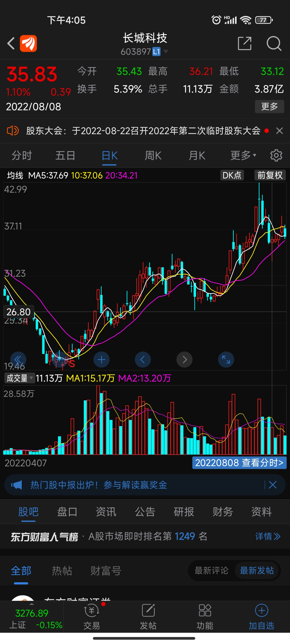Screen dimensions: 290x644
Task: Open the 成交量 indicator dropdown
Action: [x=20, y=378]
